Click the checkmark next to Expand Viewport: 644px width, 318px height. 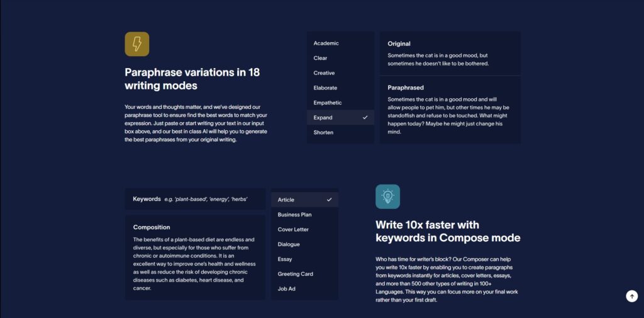[365, 118]
